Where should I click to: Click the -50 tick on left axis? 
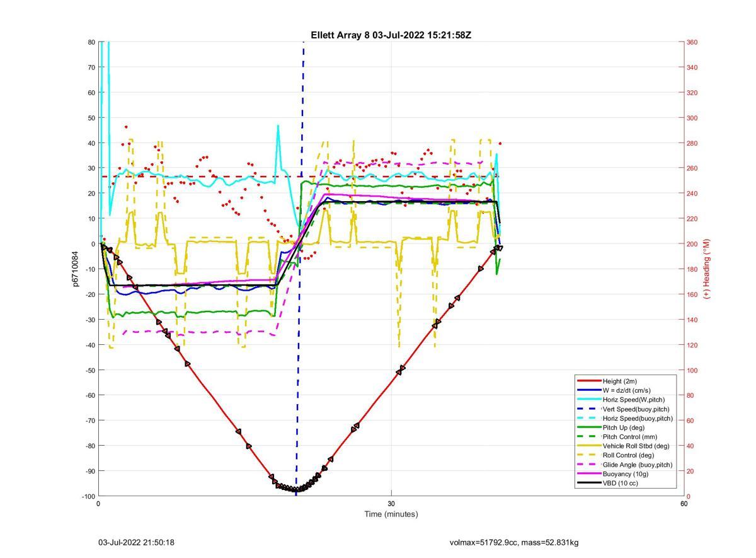pos(89,370)
